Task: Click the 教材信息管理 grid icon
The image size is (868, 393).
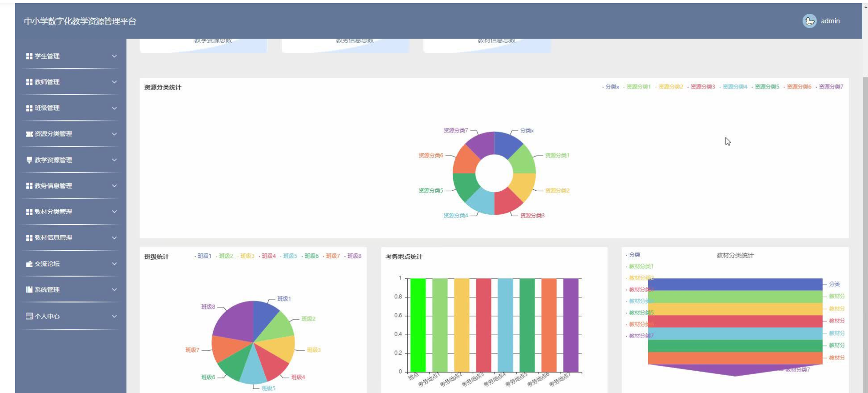Action: click(29, 238)
